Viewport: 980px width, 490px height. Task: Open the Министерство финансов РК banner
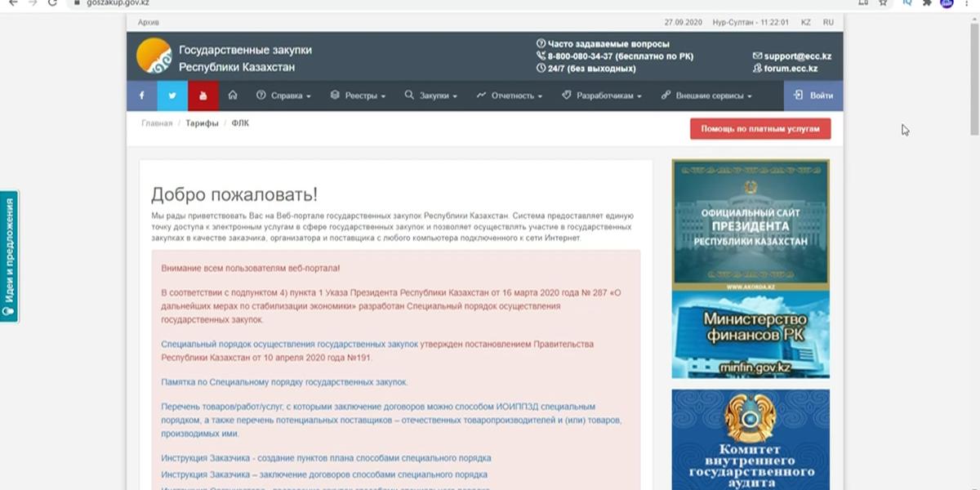[x=751, y=335]
